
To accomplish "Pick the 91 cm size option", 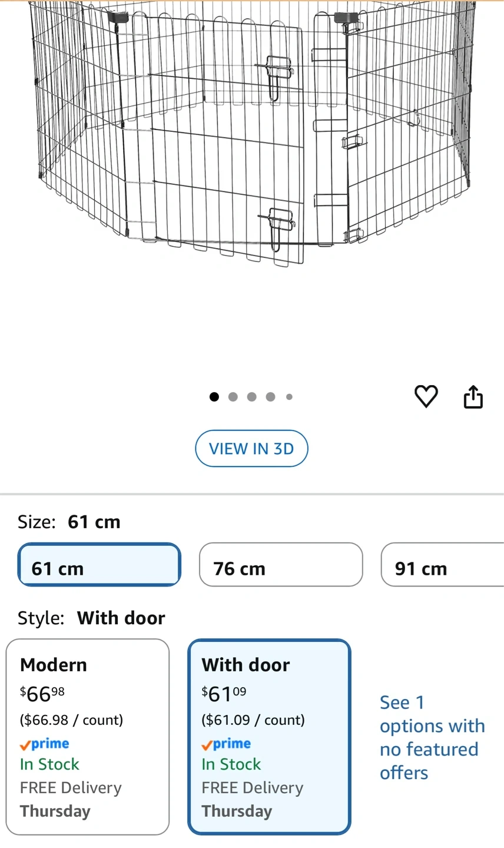I will point(443,565).
